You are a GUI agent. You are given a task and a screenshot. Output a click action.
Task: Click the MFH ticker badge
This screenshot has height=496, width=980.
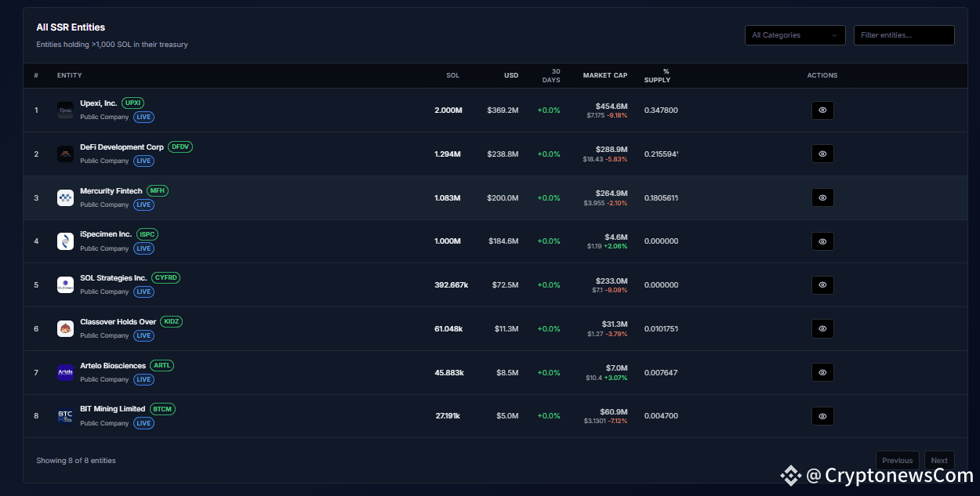pyautogui.click(x=158, y=191)
